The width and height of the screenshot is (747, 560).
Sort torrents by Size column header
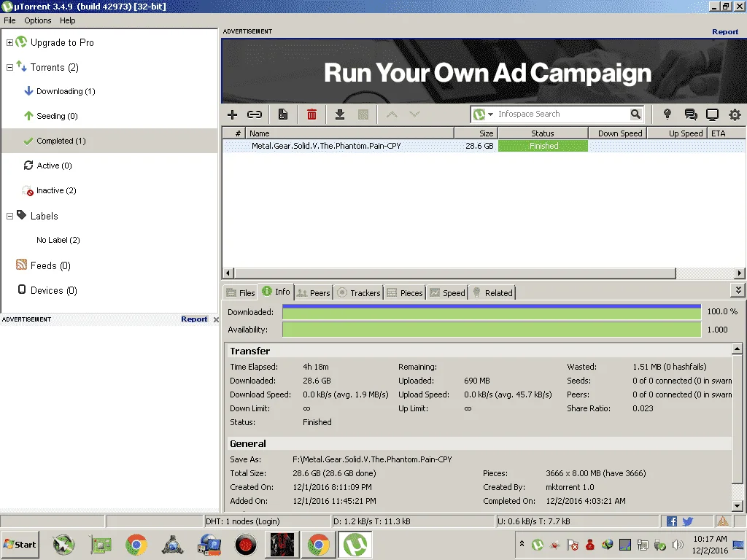(476, 133)
